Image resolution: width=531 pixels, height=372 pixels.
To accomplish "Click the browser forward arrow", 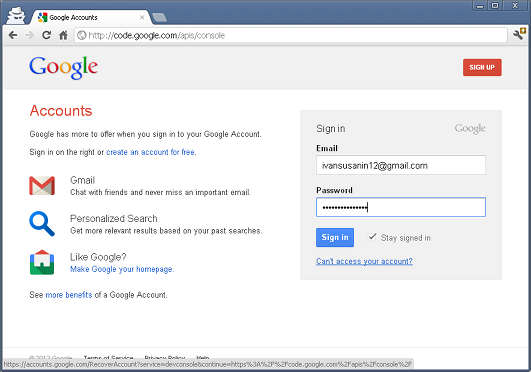I will (x=30, y=35).
